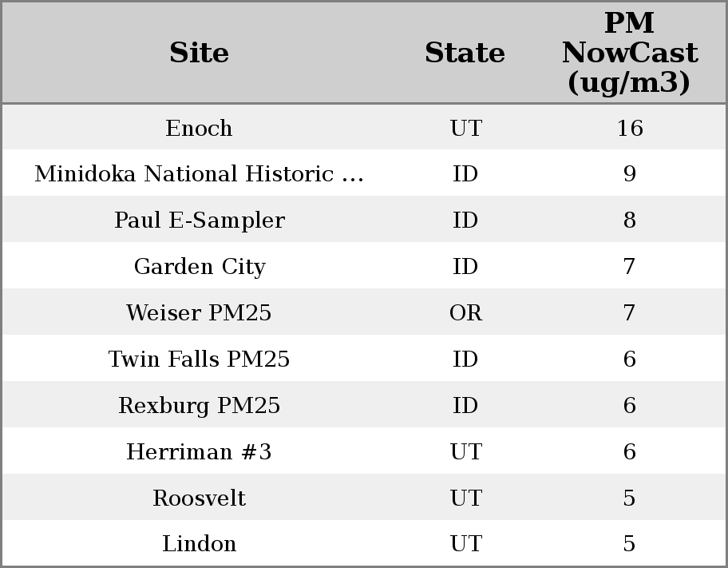Open the Weiser PM25 site entry

click(x=199, y=313)
